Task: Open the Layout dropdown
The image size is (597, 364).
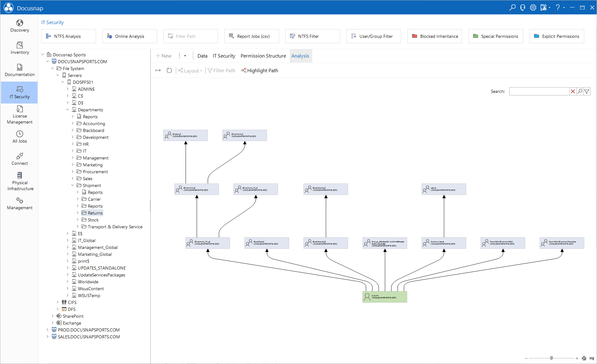Action: [190, 70]
